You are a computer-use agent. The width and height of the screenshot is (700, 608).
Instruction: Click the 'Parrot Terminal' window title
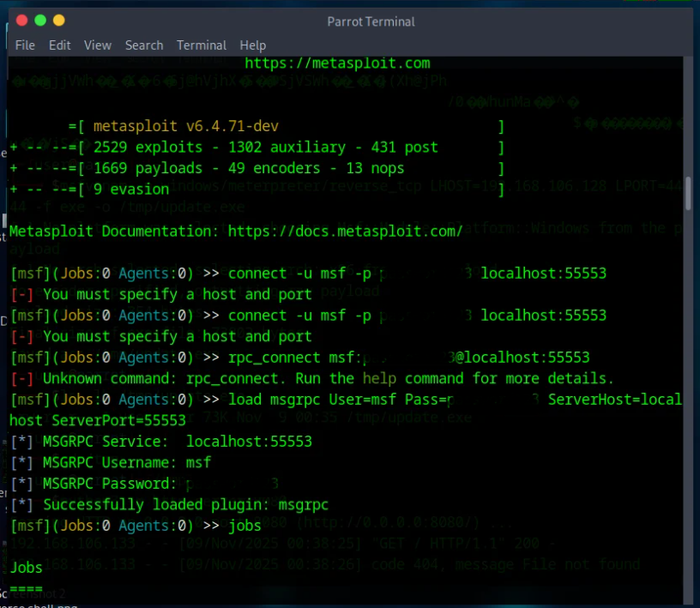371,22
